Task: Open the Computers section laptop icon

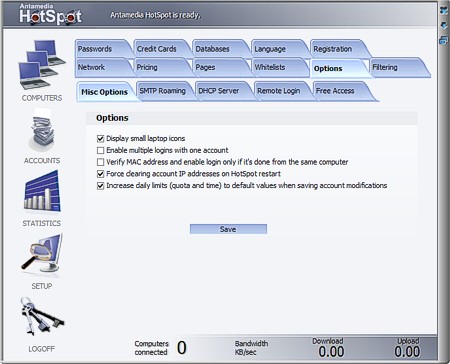Action: click(x=42, y=65)
